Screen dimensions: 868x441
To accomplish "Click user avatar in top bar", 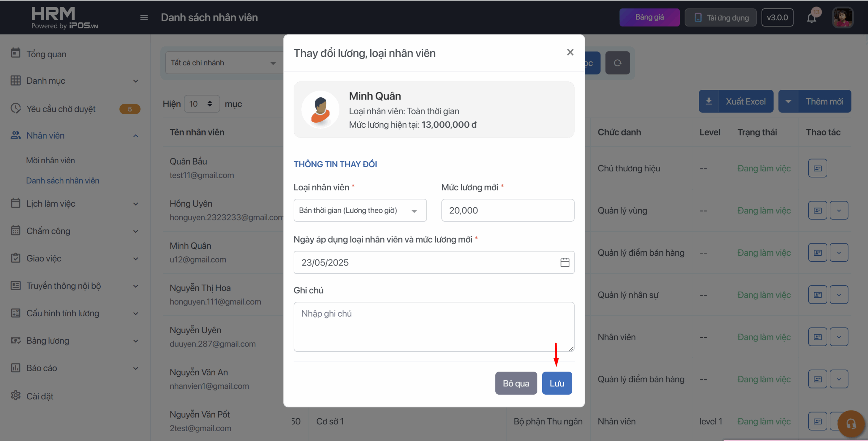I will [x=842, y=18].
